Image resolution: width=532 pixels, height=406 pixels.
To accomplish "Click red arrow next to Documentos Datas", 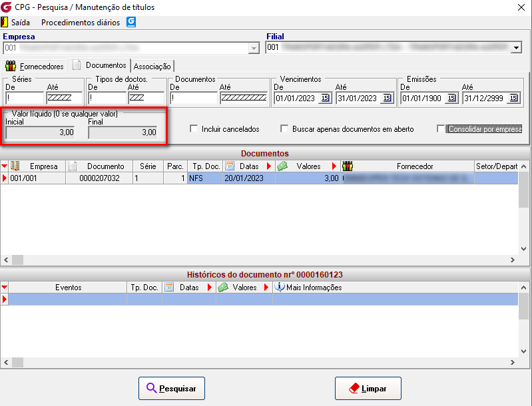I will pyautogui.click(x=269, y=166).
